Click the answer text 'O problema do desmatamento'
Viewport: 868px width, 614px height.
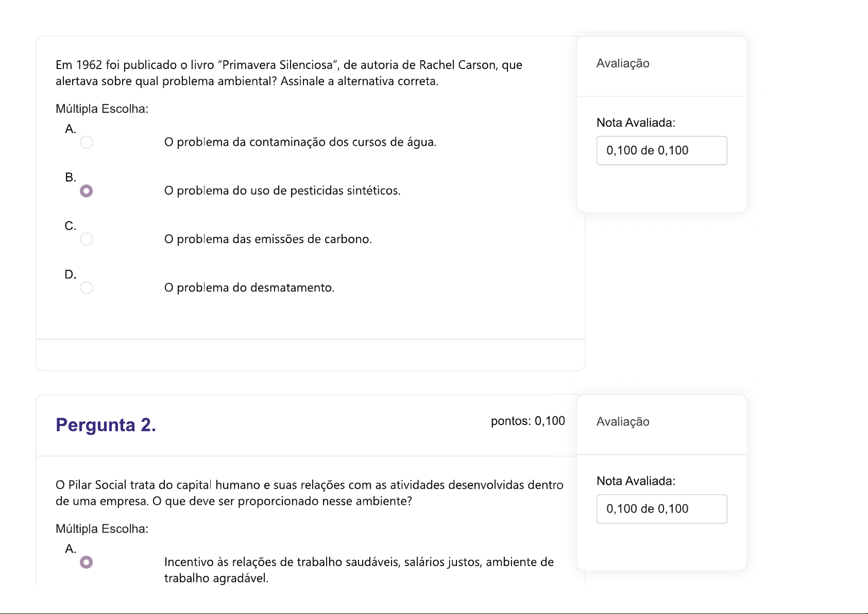[249, 287]
